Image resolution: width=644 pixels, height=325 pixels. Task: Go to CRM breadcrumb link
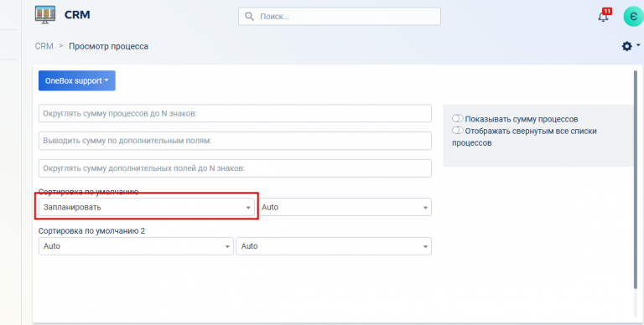44,46
